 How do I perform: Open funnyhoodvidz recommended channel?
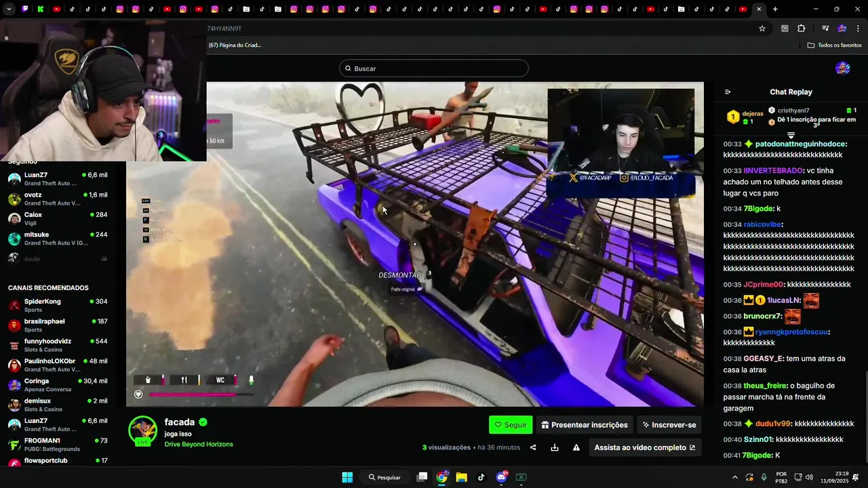click(58, 345)
